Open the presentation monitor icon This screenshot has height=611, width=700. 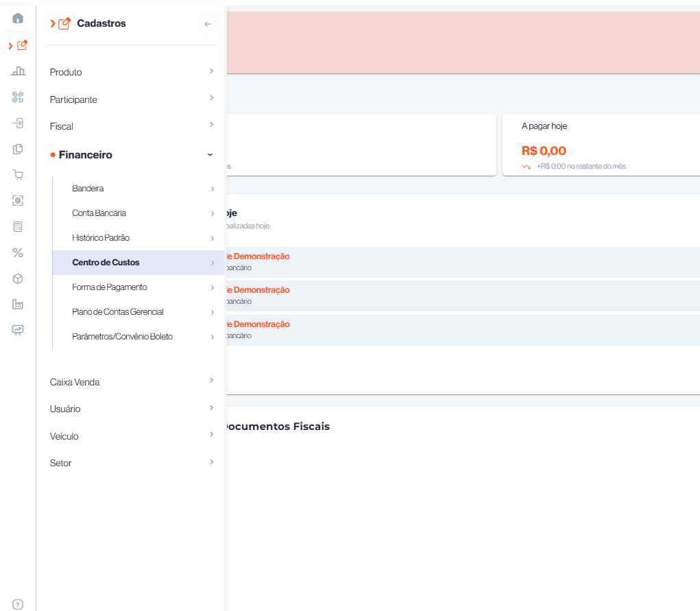pyautogui.click(x=18, y=330)
